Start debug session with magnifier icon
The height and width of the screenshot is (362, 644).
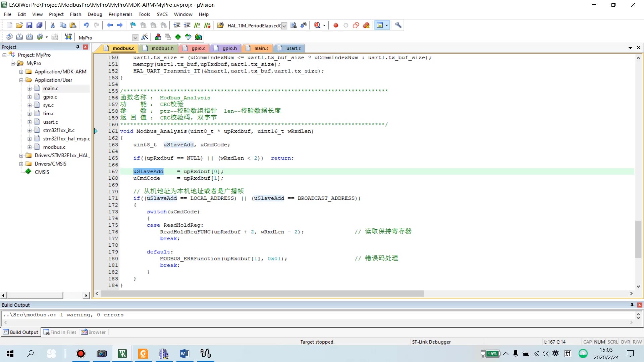[x=317, y=25]
